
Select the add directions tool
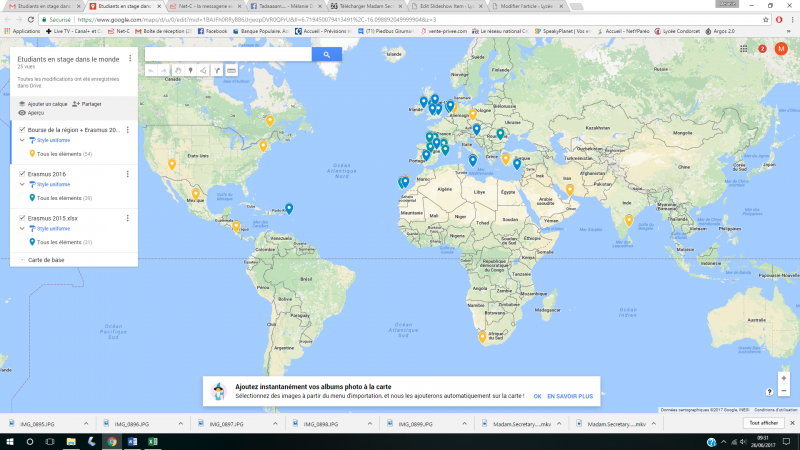click(217, 71)
